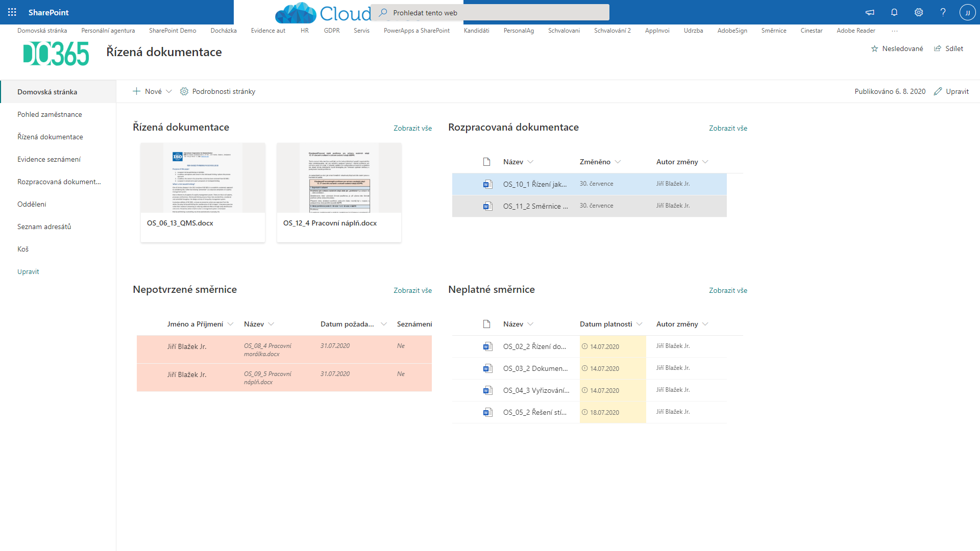The image size is (980, 551).
Task: Show more navigation items via ellipsis
Action: (x=894, y=31)
